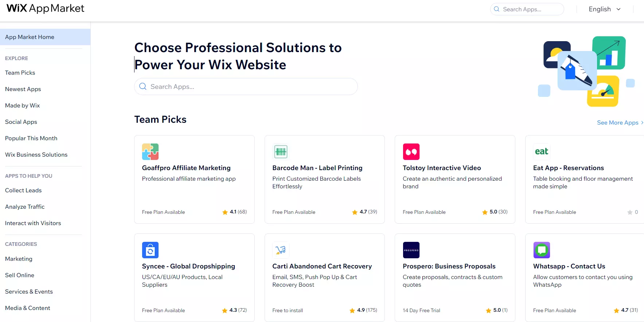Click the Eat App logo icon
The image size is (644, 322).
click(x=541, y=152)
